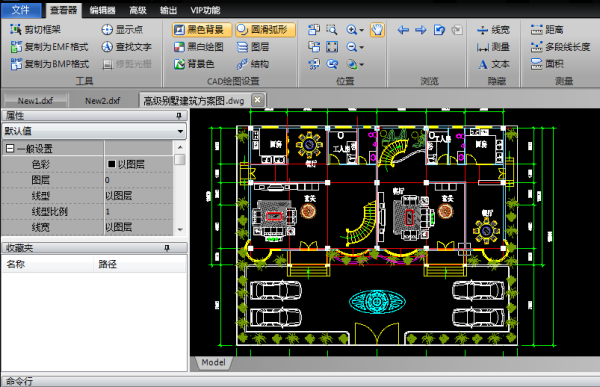Switch to the 查看器 viewer tab

point(64,10)
